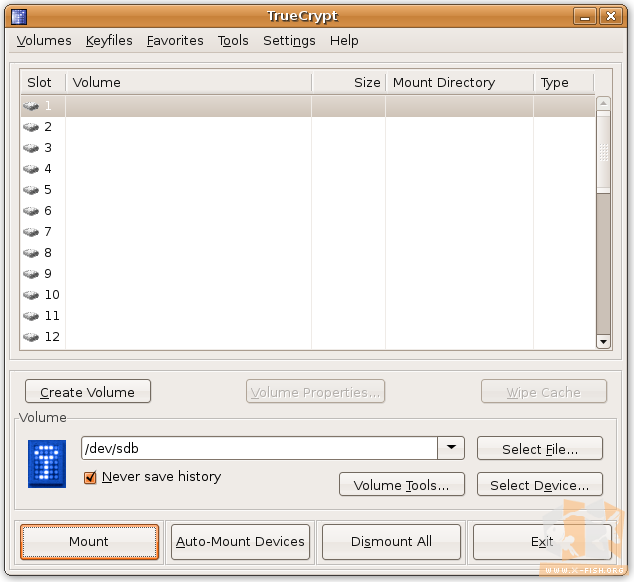Select the drive icon for slot 5

(x=31, y=190)
